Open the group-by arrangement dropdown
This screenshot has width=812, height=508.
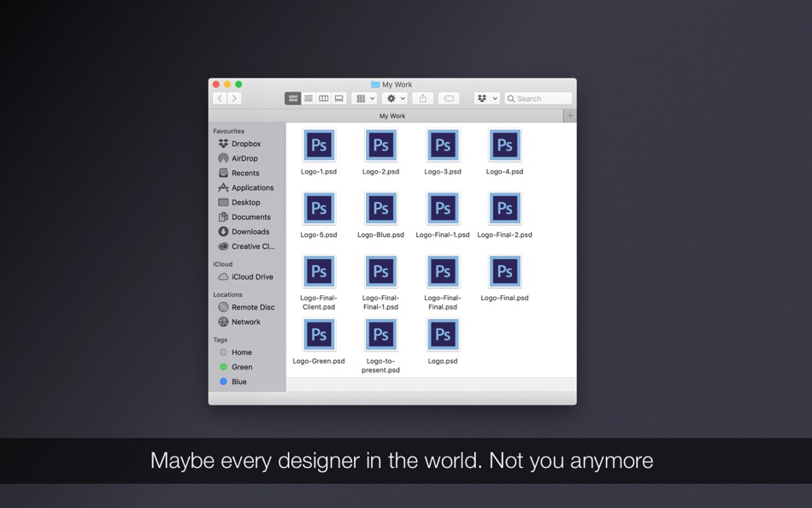(365, 98)
